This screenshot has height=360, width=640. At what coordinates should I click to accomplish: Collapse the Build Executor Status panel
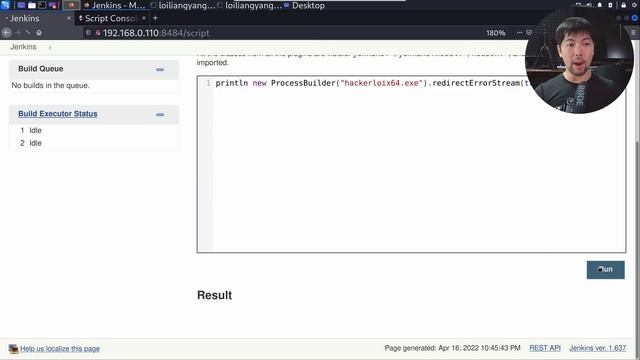(x=160, y=115)
